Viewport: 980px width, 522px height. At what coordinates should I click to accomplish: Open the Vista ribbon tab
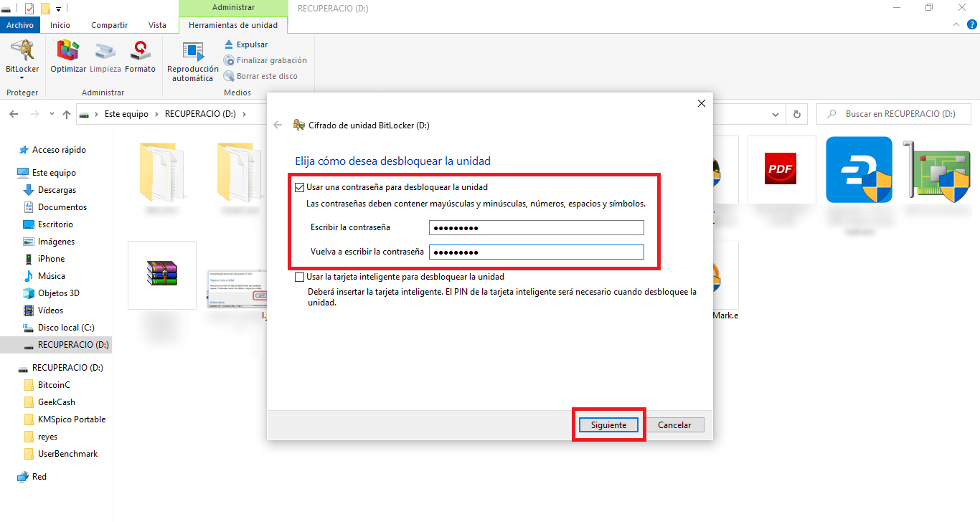[157, 25]
